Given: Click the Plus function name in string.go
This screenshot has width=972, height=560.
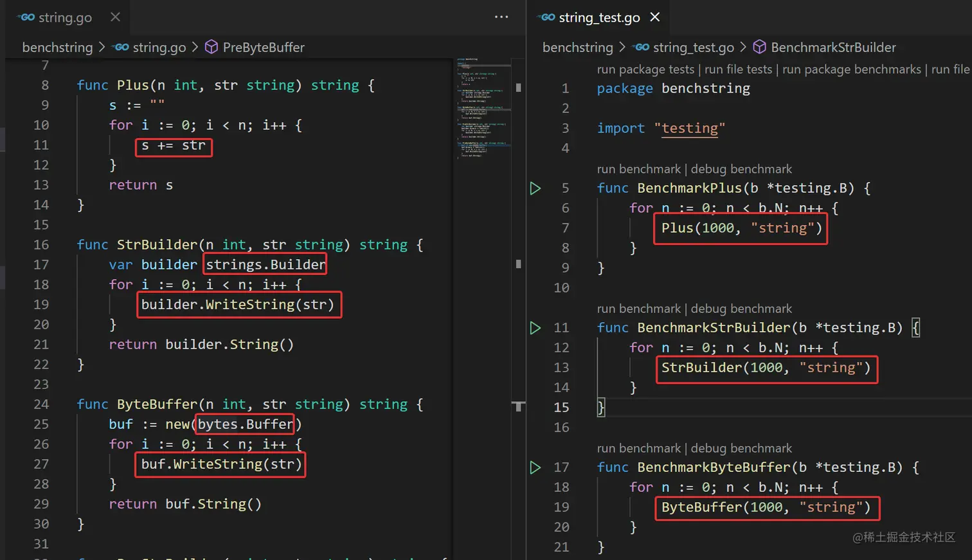Looking at the screenshot, I should [x=133, y=86].
